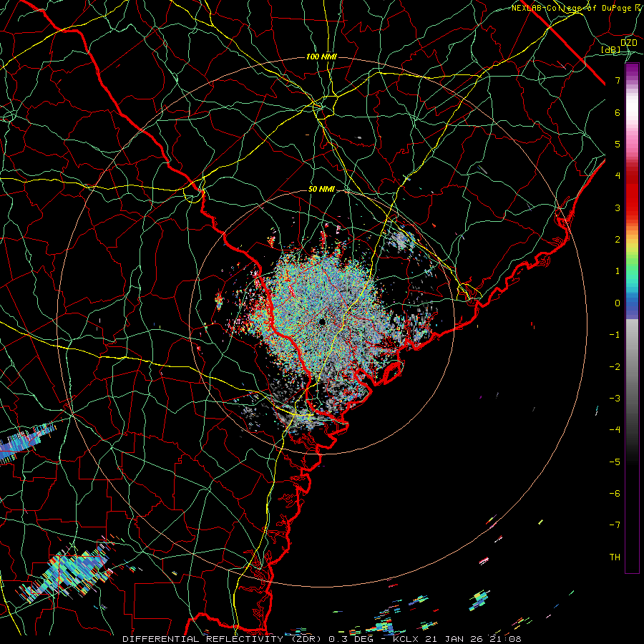Click the "7" value on the dB scale
Image resolution: width=644 pixels, height=644 pixels.
[618, 80]
